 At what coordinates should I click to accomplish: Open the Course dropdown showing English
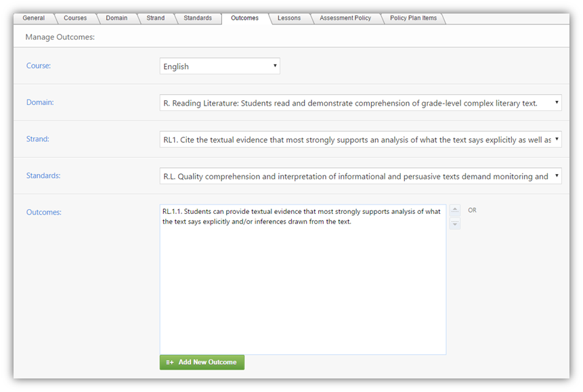point(220,66)
